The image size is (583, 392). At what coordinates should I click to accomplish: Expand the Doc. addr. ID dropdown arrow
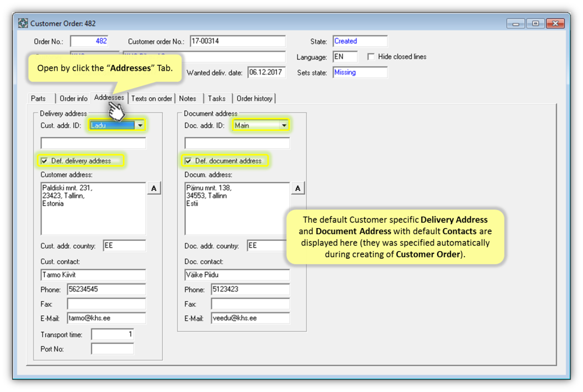(284, 126)
